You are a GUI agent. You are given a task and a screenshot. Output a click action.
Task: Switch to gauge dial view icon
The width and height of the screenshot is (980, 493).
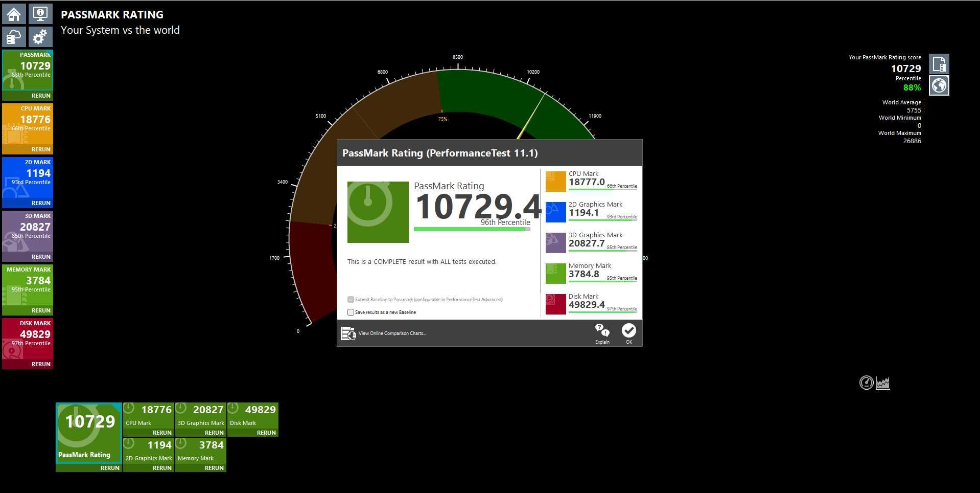point(867,383)
